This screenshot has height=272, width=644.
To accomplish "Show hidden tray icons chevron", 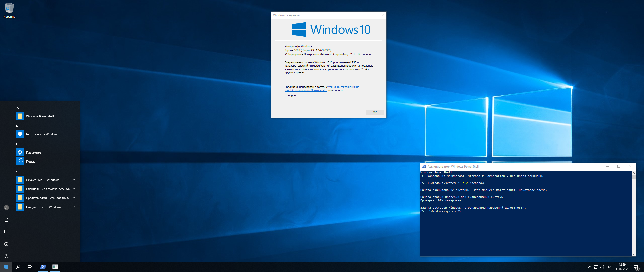I will click(x=590, y=267).
